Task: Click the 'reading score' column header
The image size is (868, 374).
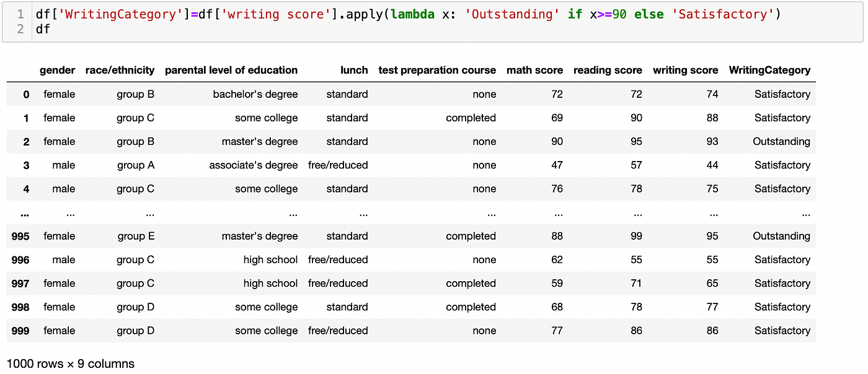Action: (608, 70)
